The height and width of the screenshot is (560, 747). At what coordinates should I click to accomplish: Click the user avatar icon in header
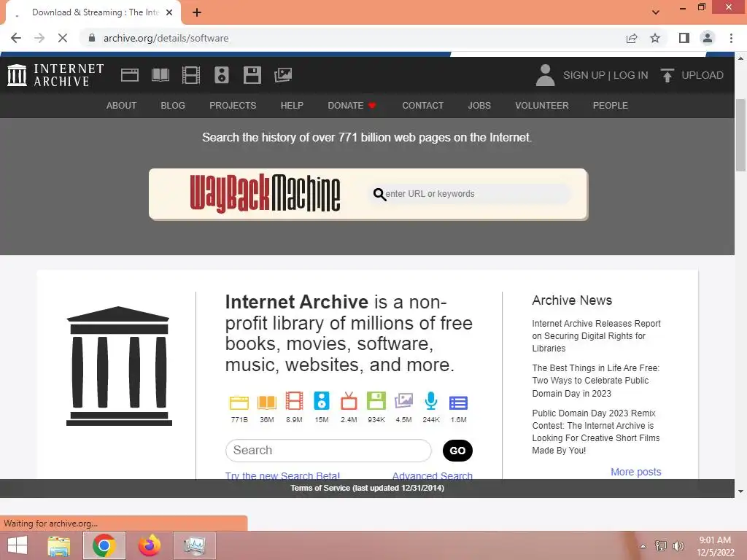click(x=545, y=75)
